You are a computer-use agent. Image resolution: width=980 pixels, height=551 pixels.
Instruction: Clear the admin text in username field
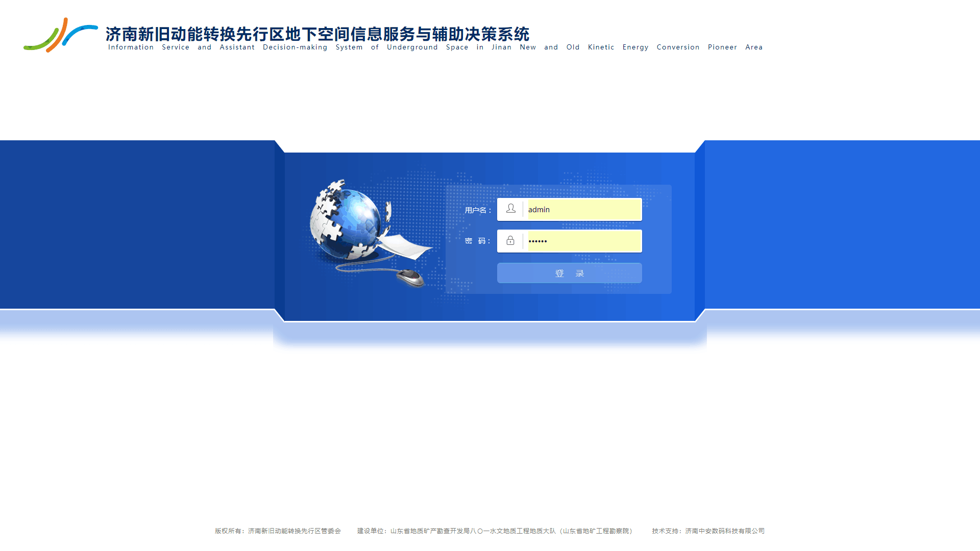[x=581, y=209]
